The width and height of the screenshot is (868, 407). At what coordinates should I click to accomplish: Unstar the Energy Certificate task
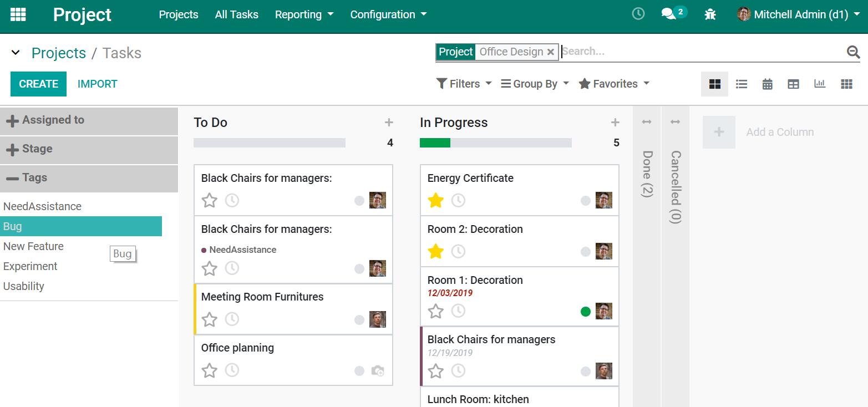click(x=435, y=201)
